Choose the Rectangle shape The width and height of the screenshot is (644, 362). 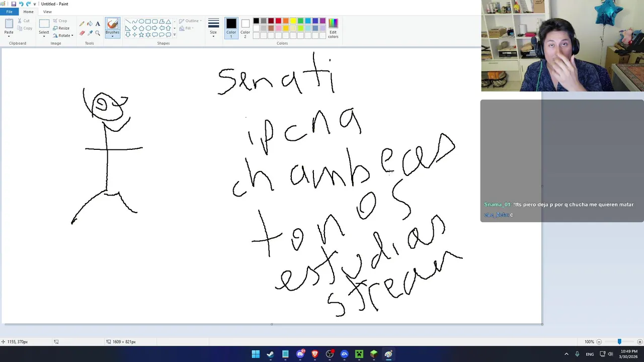pyautogui.click(x=148, y=22)
